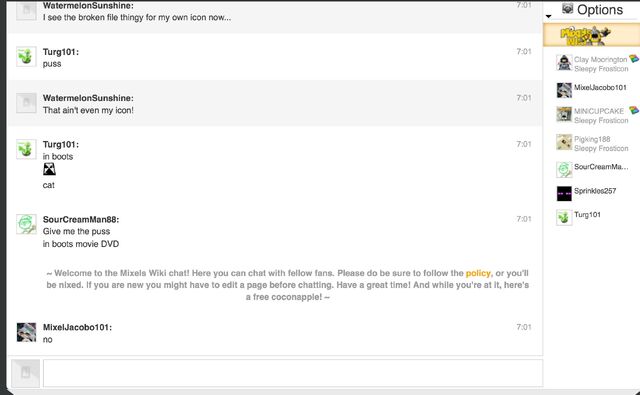Click Options label in the sidebar header

pyautogui.click(x=600, y=10)
